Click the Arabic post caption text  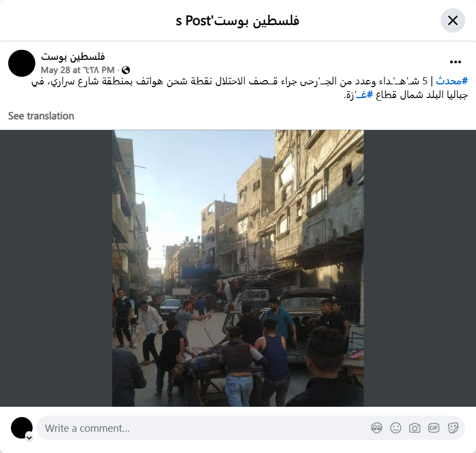click(250, 88)
